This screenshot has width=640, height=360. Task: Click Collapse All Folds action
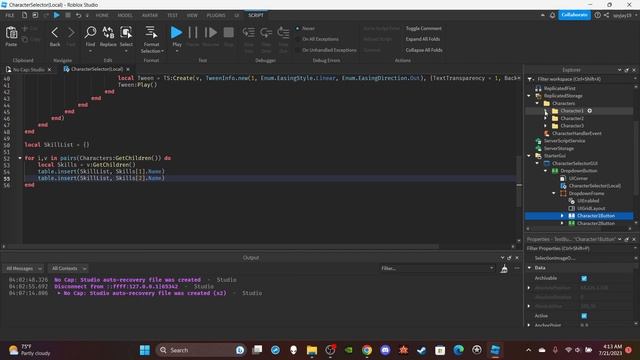424,50
